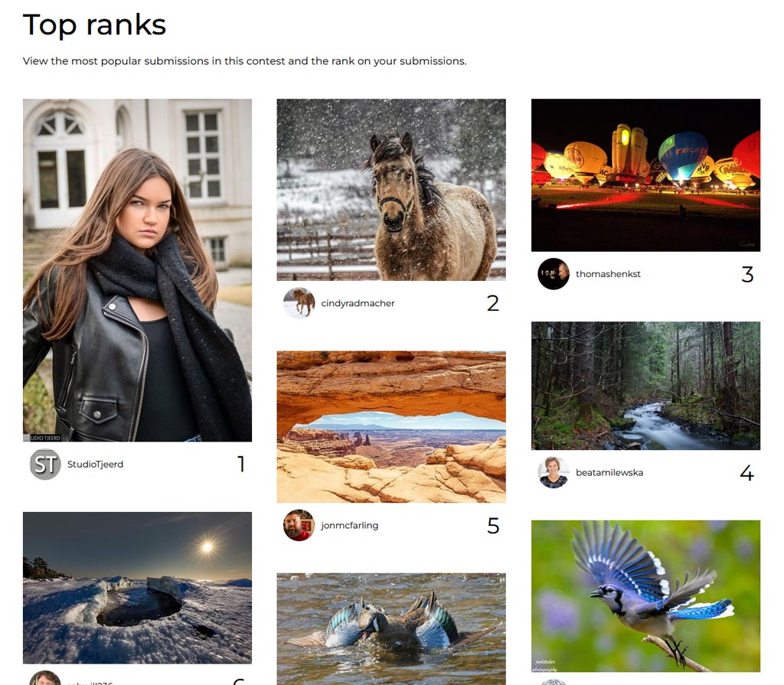Open the cindyradmacher username link
784x685 pixels.
click(x=358, y=303)
